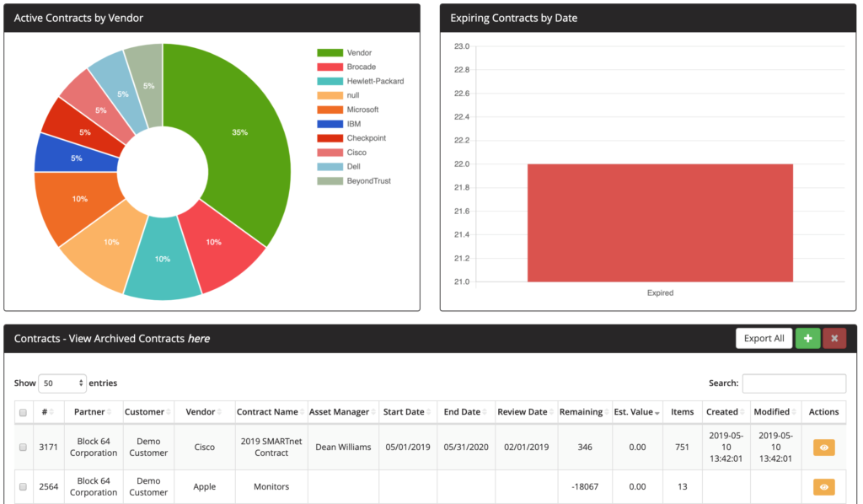Click the sort icon on the Asset Manager column
The image size is (863, 504).
tap(373, 412)
